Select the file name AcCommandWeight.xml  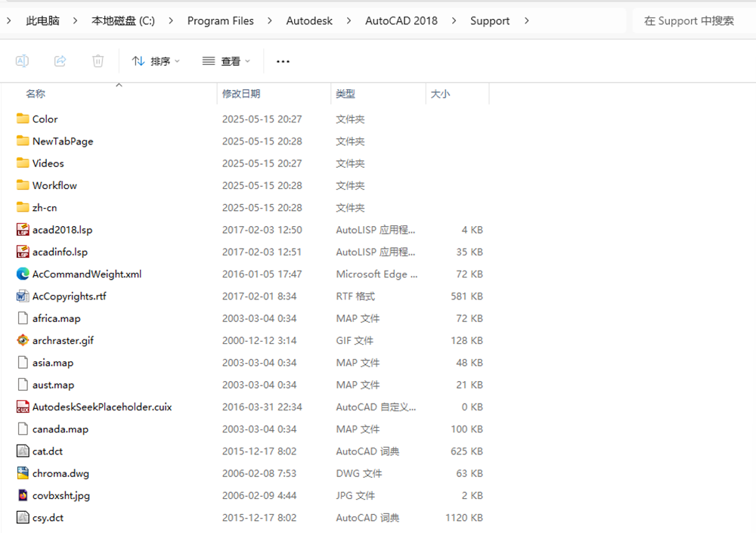[x=87, y=274]
